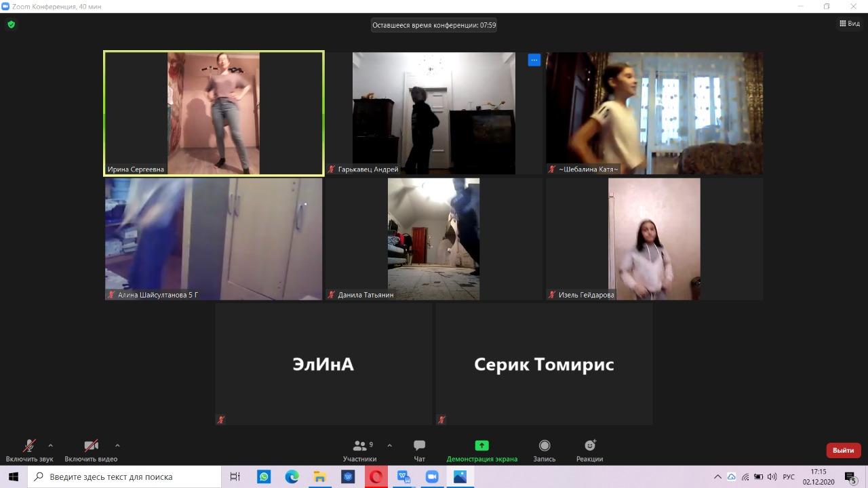Screen dimensions: 868x488
Task: Open WhatsApp from the taskbar
Action: point(264,477)
